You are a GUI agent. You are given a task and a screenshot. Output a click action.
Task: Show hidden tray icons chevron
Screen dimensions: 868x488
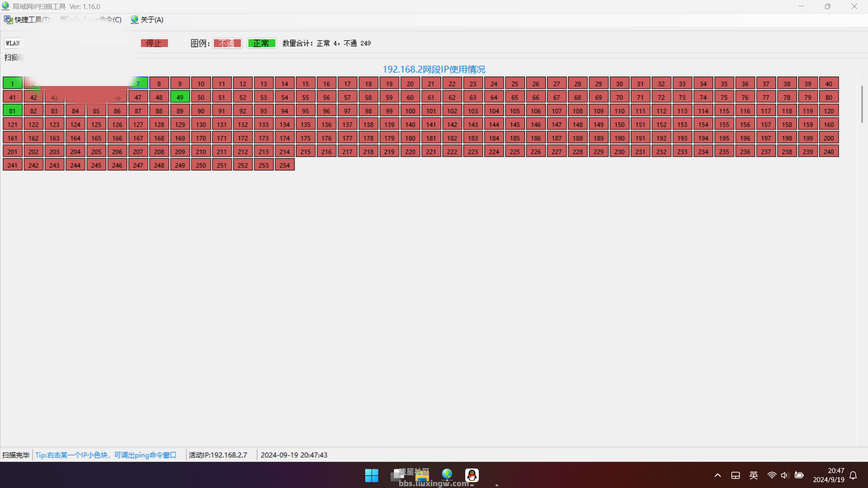718,475
